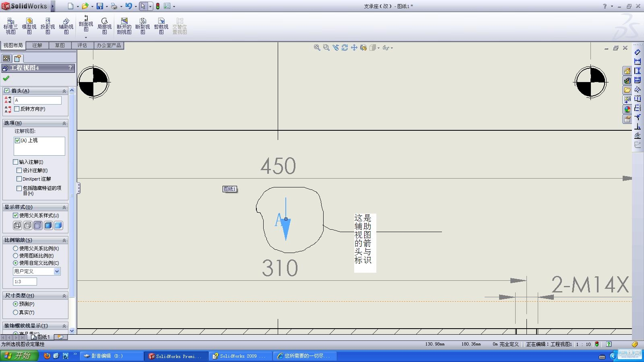This screenshot has width=644, height=362.
Task: Click the View Palette task pane icon
Action: (x=627, y=100)
